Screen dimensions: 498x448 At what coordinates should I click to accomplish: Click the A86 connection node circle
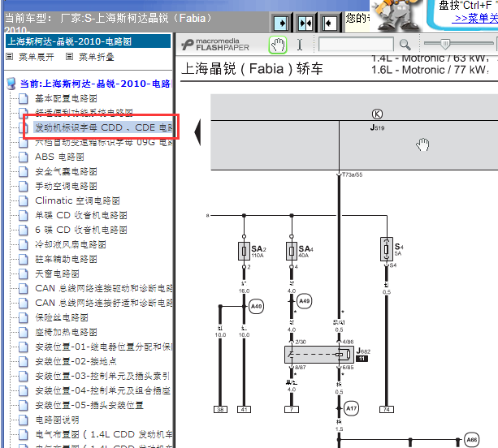(x=472, y=440)
